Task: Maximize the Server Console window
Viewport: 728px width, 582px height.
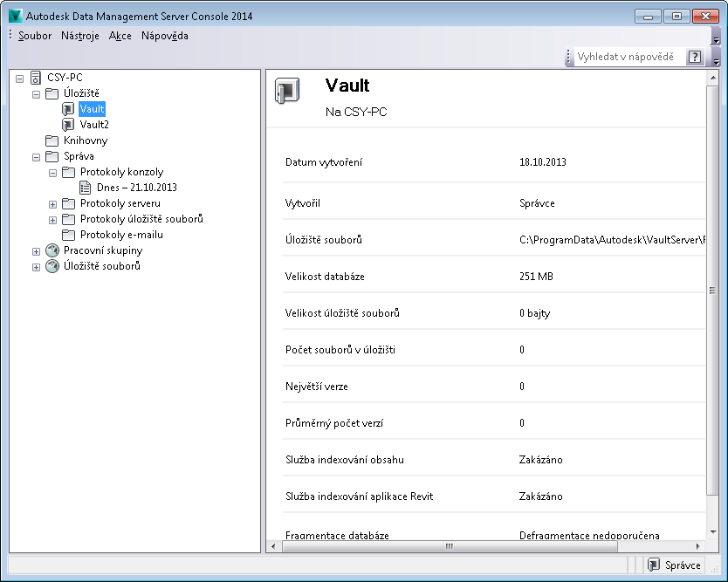Action: click(676, 17)
